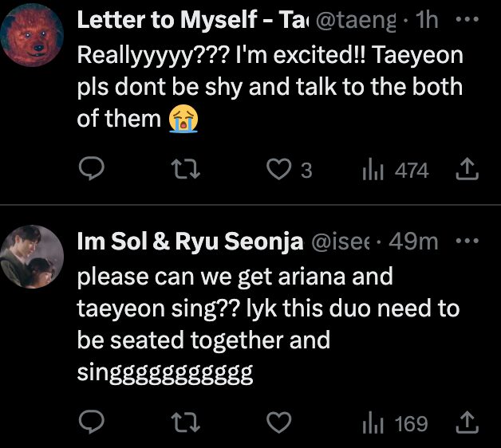Reply to Im Sol & Ryu Seonja tweet
The image size is (501, 448).
tap(93, 423)
